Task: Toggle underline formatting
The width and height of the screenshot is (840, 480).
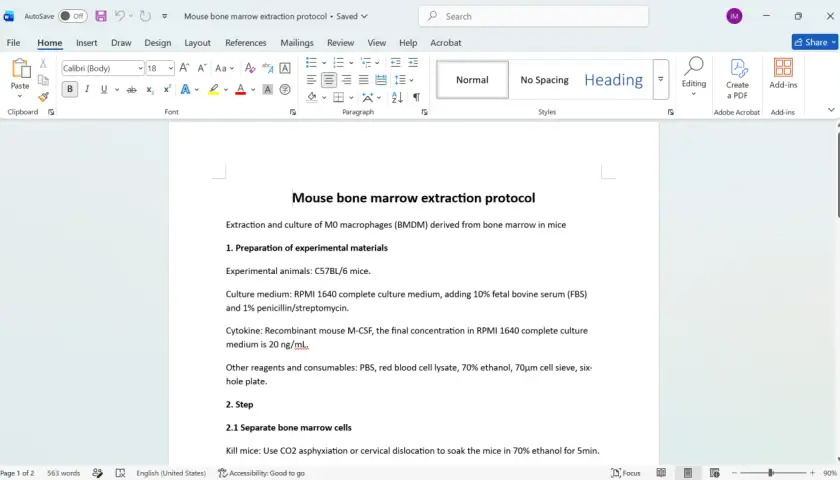Action: tap(104, 89)
